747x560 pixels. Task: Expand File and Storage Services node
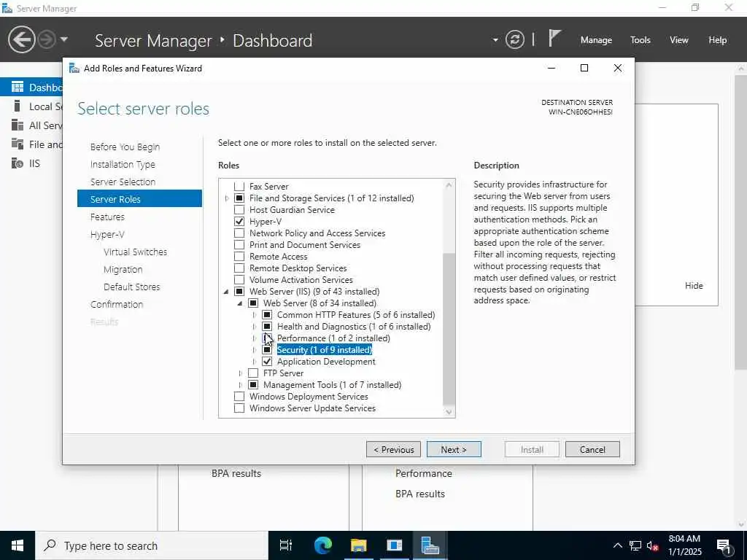pyautogui.click(x=227, y=198)
